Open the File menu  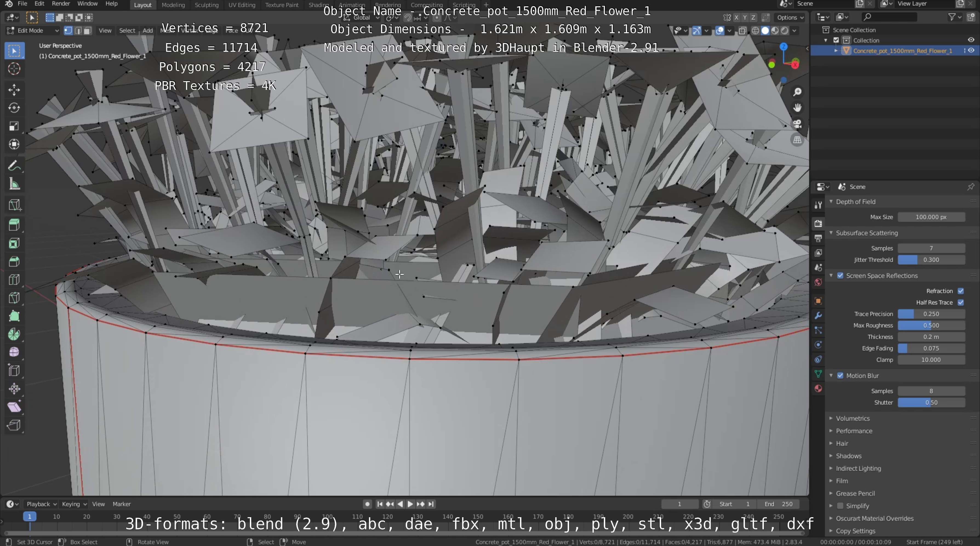[22, 4]
